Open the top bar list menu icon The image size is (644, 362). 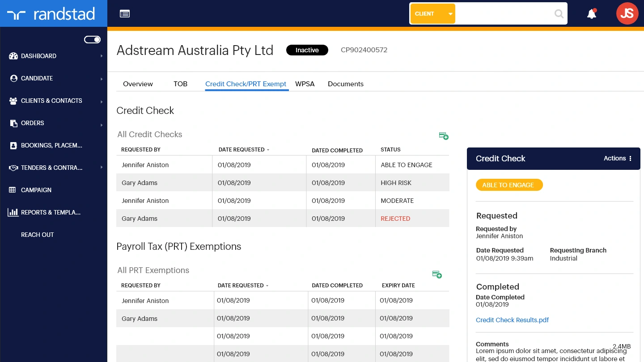(x=125, y=13)
